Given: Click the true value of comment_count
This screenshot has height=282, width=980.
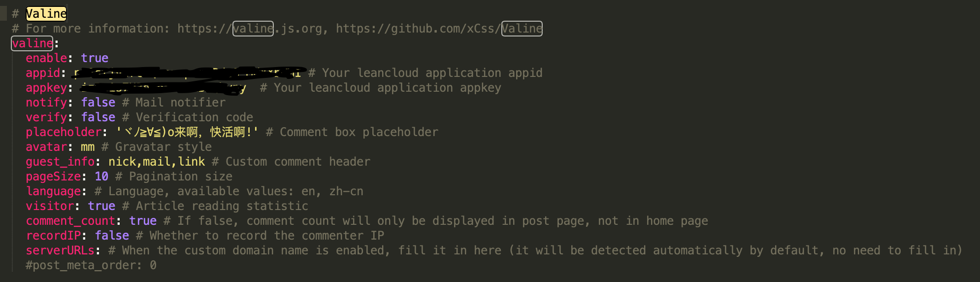Looking at the screenshot, I should (143, 221).
